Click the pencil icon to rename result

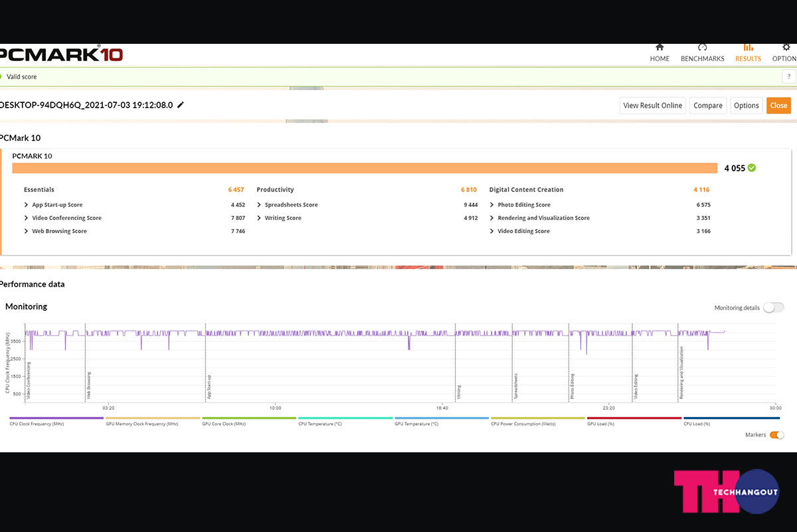tap(181, 105)
